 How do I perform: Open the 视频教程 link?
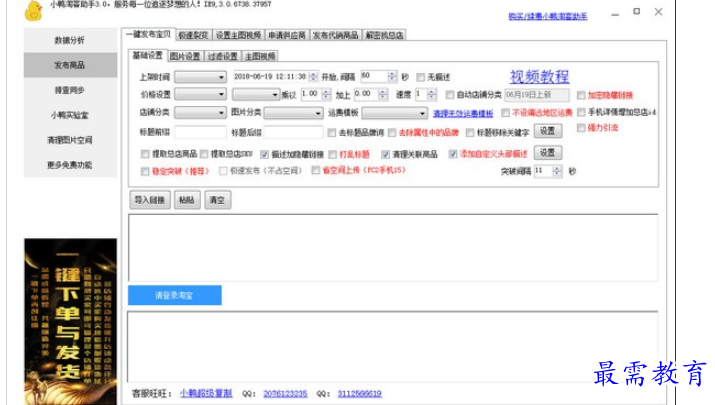539,77
